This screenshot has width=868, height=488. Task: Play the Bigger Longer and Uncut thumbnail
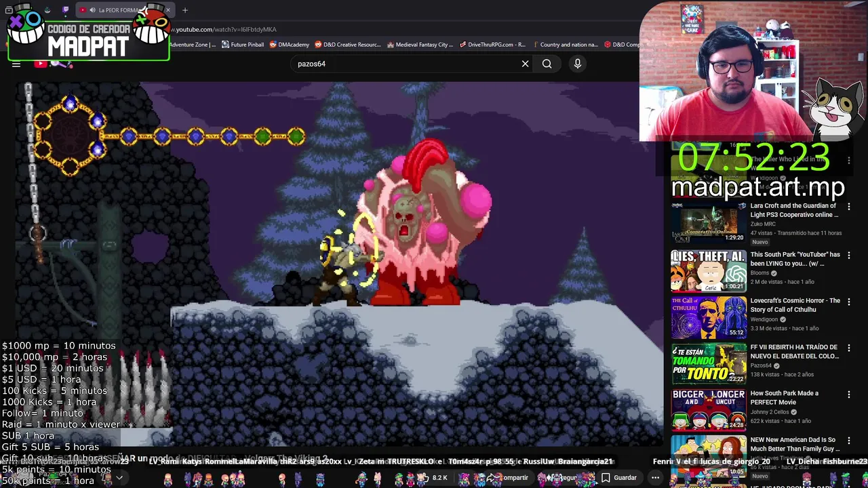click(x=708, y=410)
